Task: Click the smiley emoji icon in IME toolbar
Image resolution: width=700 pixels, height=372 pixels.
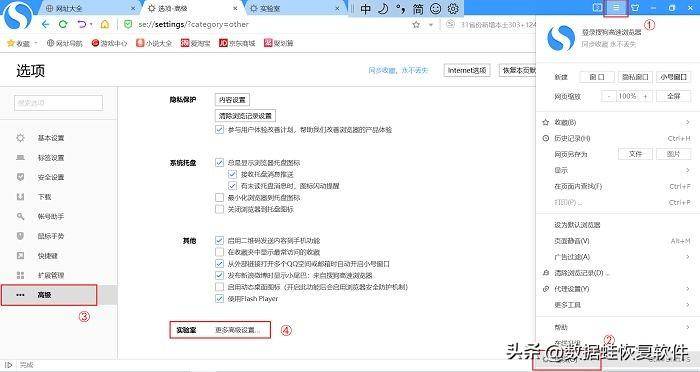Action: tap(435, 8)
